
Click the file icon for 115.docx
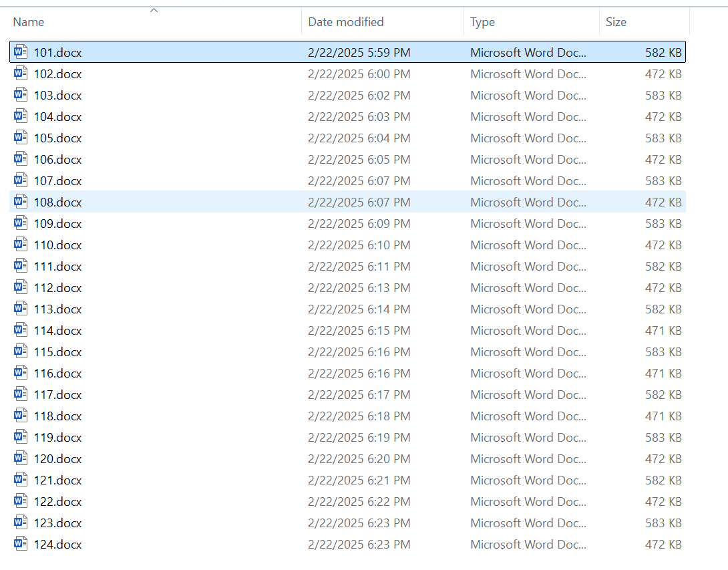[x=21, y=351]
